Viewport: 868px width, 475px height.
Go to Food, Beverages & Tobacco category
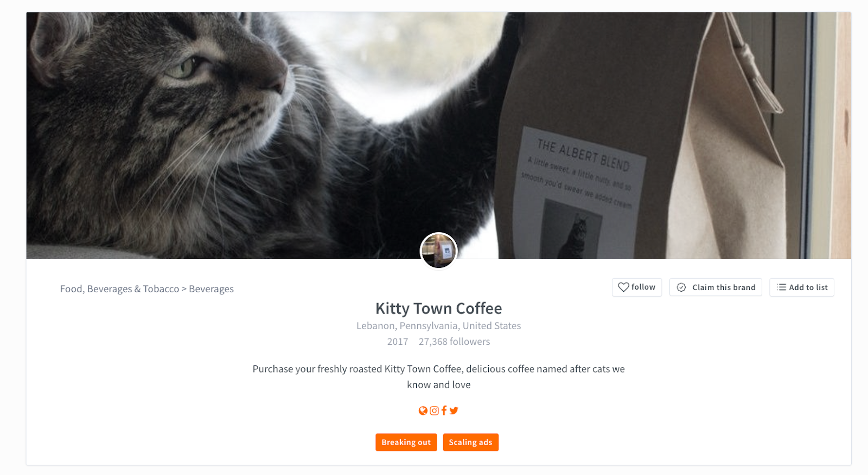click(x=119, y=289)
